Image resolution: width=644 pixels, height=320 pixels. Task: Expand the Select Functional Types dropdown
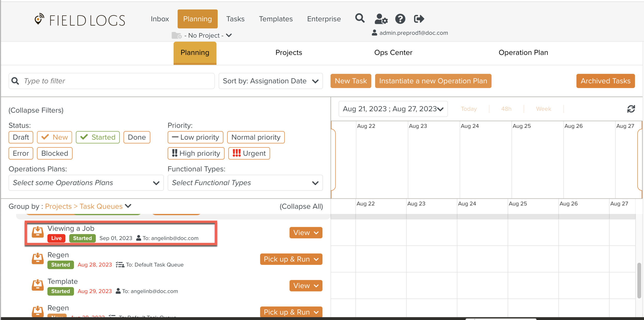click(x=245, y=183)
